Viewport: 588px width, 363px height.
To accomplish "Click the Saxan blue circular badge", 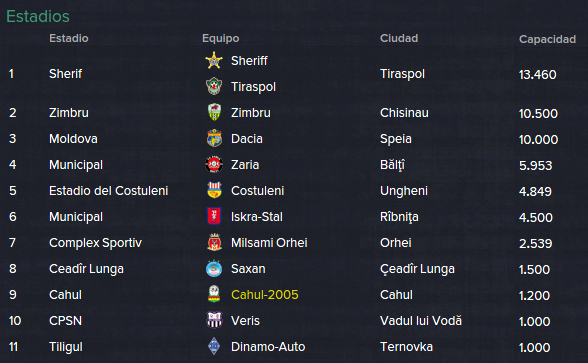I will (214, 268).
